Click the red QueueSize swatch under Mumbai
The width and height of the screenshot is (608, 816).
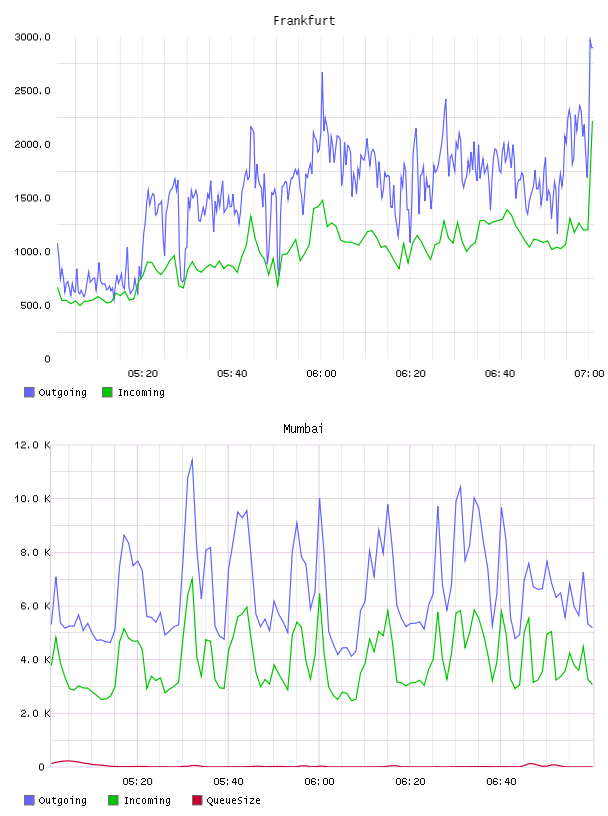tap(197, 800)
